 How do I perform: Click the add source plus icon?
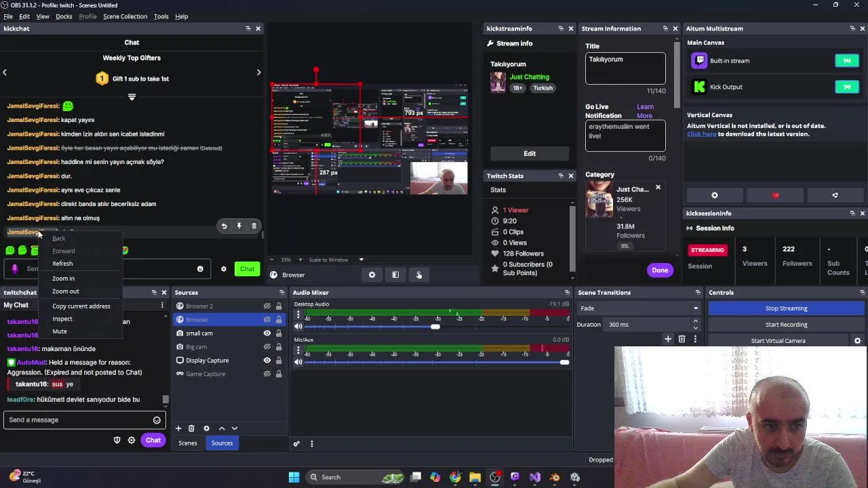tap(178, 428)
